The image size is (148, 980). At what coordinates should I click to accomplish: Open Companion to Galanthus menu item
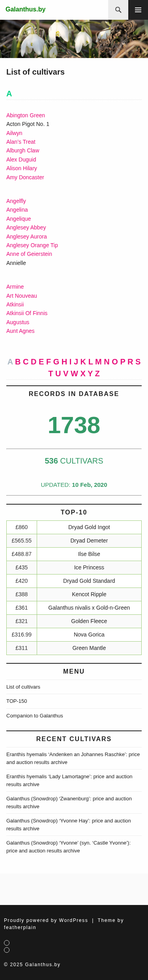coord(35,715)
